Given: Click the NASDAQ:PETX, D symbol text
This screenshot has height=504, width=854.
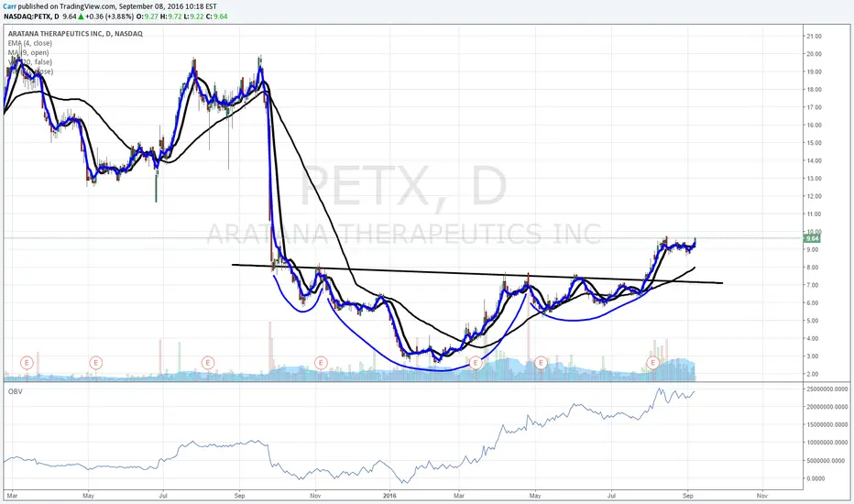Looking at the screenshot, I should pyautogui.click(x=31, y=16).
